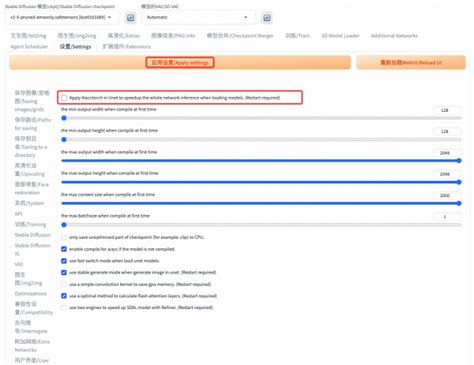Toggle use fast switch mode checkbox
The width and height of the screenshot is (474, 365).
point(64,261)
